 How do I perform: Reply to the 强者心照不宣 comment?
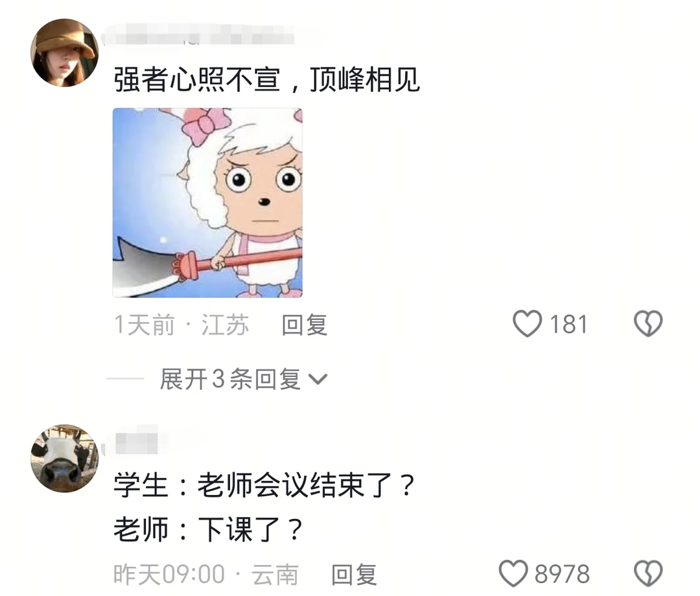(x=305, y=325)
